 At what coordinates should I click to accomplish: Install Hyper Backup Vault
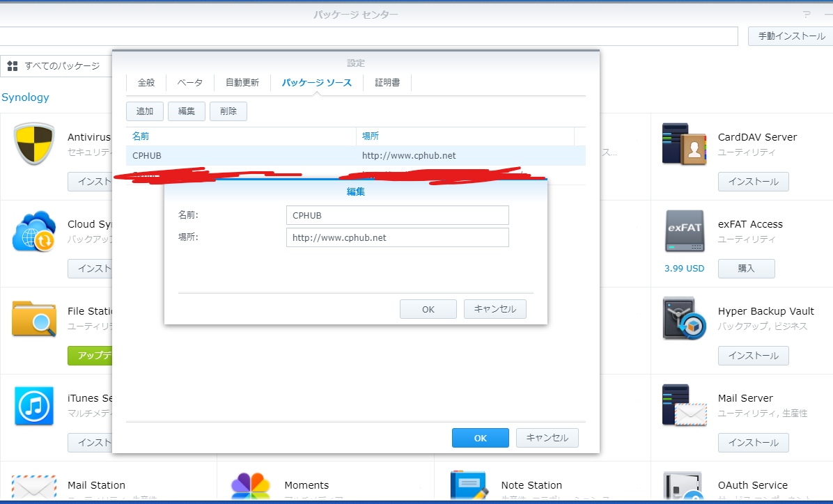754,356
